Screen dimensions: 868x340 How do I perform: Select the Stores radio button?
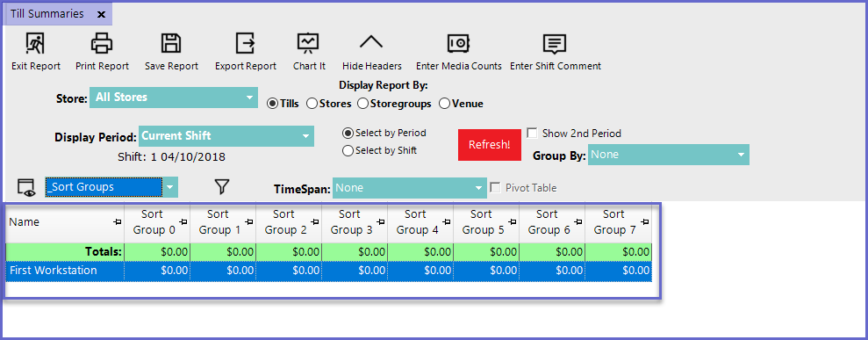click(312, 104)
